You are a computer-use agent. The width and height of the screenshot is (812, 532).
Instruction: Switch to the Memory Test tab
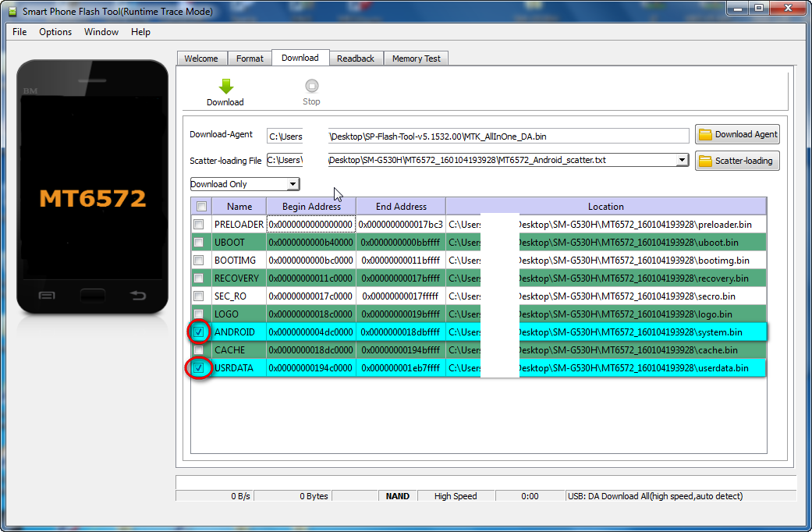(417, 59)
